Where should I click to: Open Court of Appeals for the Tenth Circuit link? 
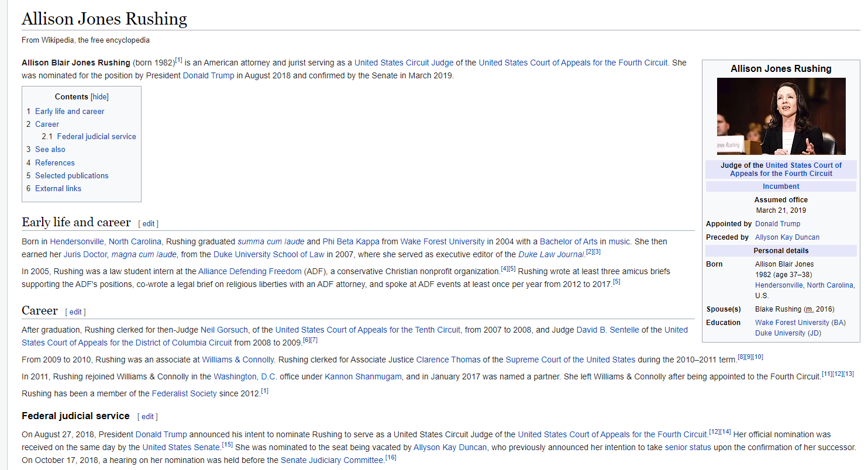point(368,330)
